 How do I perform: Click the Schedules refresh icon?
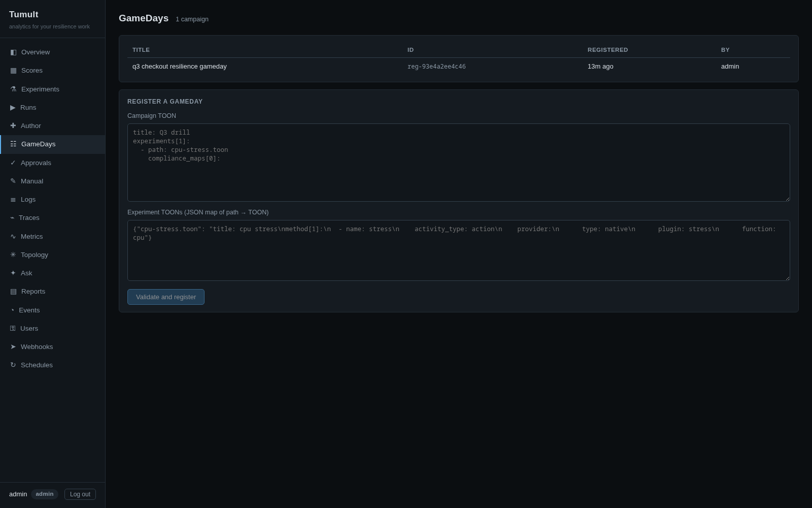(x=13, y=365)
